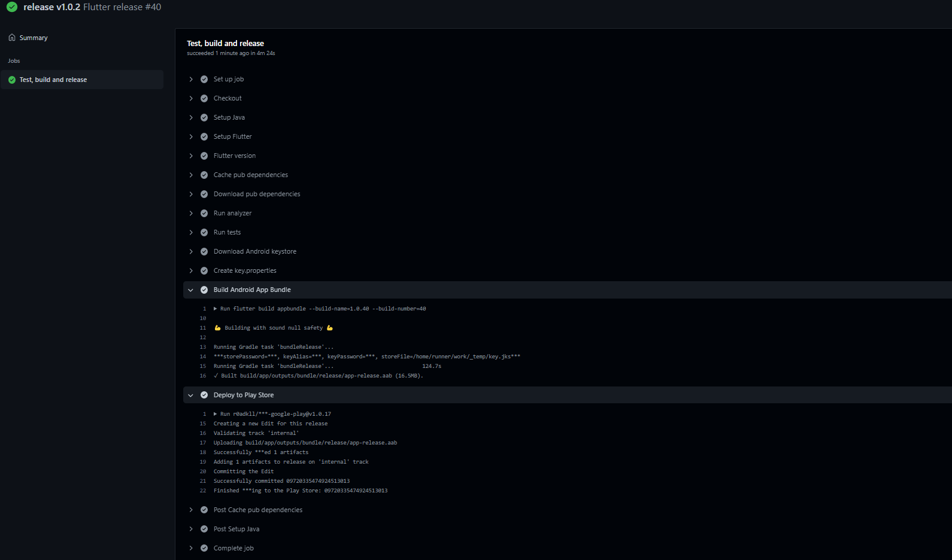
Task: Expand the flutter build appbundle command triangle
Action: [x=216, y=309]
